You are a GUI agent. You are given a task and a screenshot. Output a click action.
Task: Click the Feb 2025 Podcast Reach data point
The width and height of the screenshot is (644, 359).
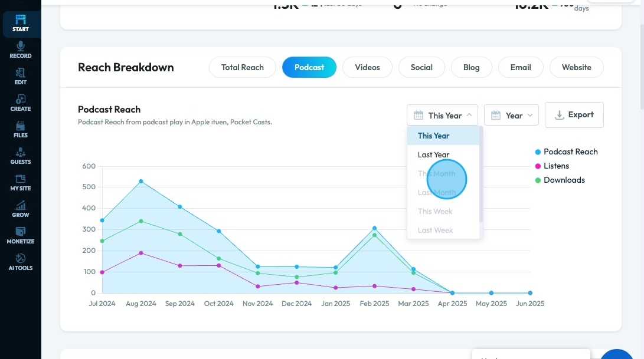(x=375, y=228)
